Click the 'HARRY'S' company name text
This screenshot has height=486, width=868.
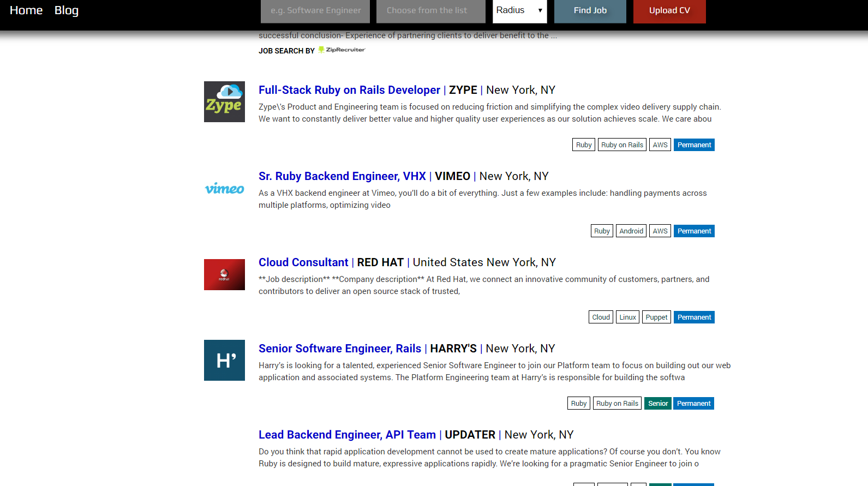(453, 349)
